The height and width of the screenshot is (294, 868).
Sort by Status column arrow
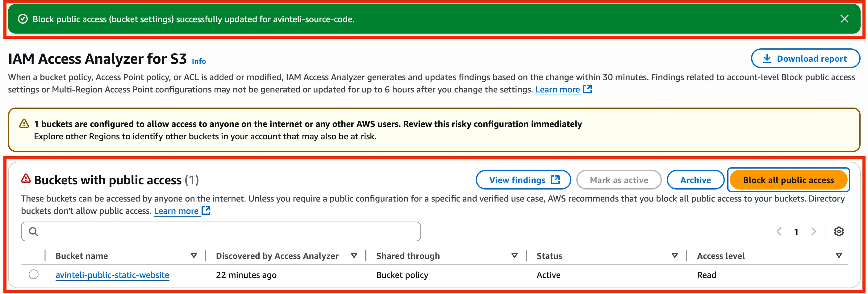(674, 256)
